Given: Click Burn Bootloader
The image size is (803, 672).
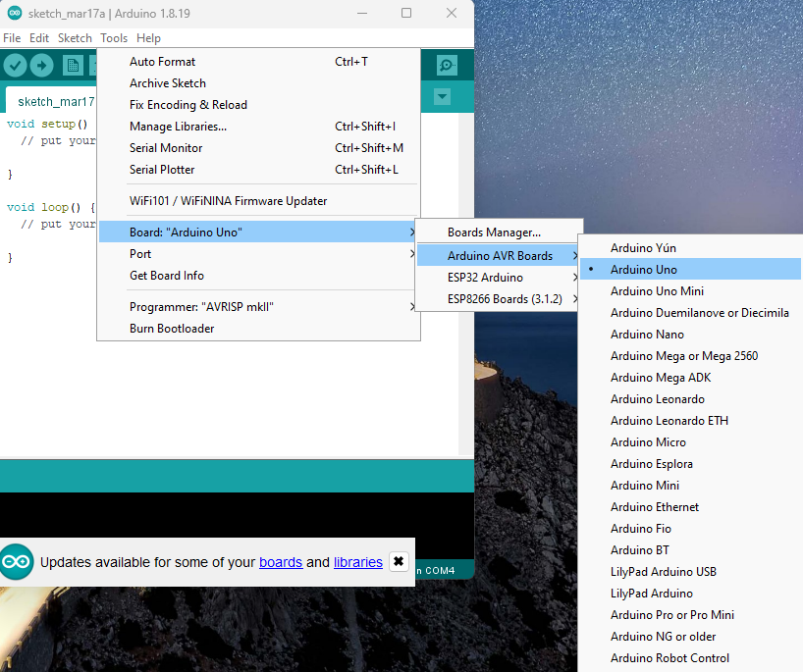Looking at the screenshot, I should coord(258,329).
